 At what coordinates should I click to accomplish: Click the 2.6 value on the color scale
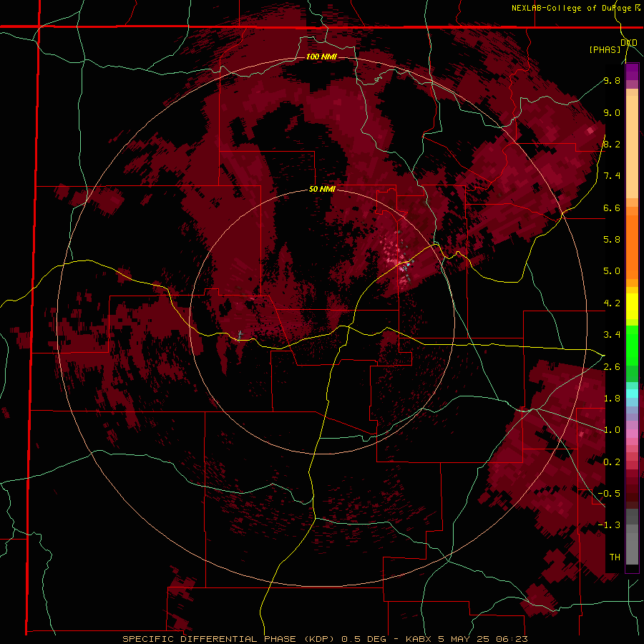(612, 367)
